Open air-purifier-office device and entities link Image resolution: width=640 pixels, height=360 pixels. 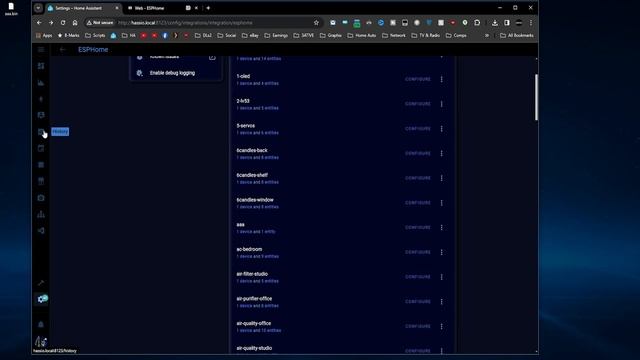(258, 306)
